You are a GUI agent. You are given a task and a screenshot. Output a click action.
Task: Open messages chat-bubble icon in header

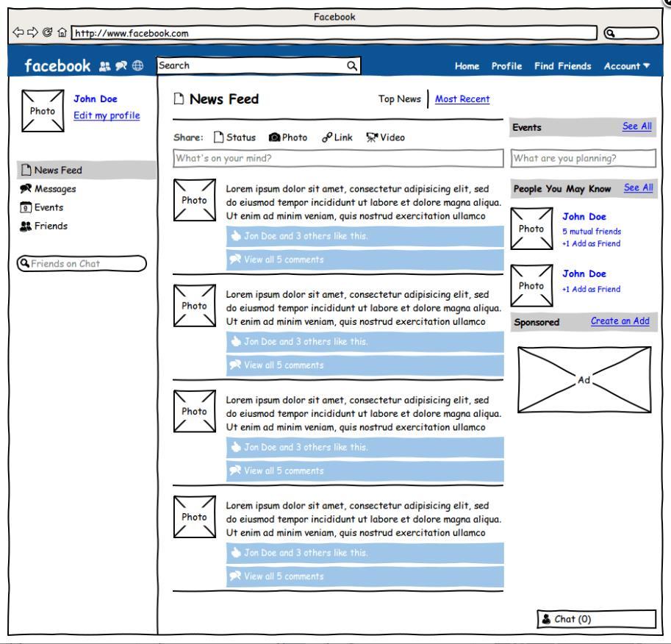pyautogui.click(x=121, y=66)
